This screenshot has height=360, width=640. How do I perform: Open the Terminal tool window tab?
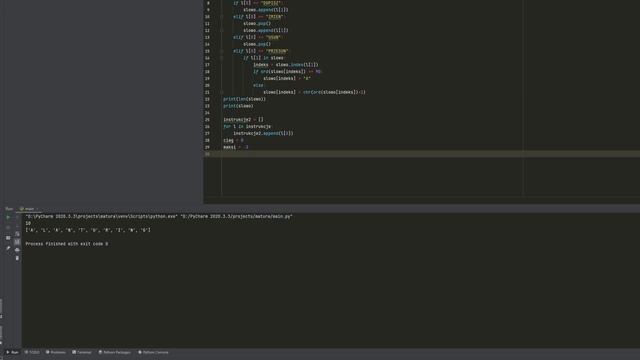point(82,352)
